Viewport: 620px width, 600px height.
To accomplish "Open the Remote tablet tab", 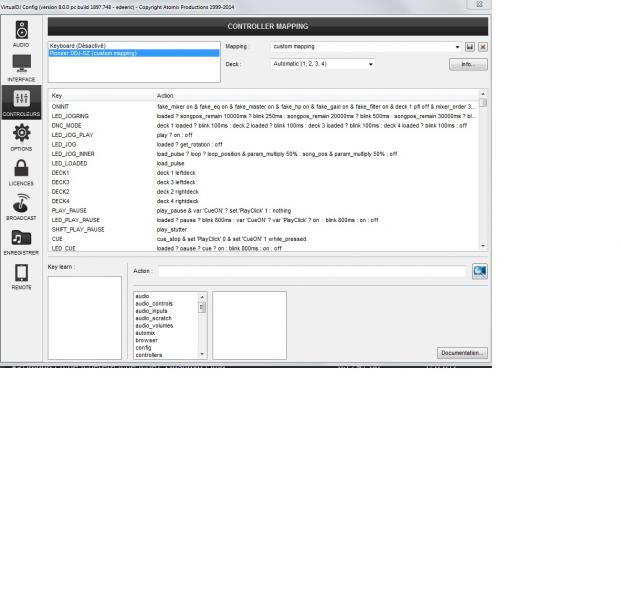I will (x=21, y=276).
